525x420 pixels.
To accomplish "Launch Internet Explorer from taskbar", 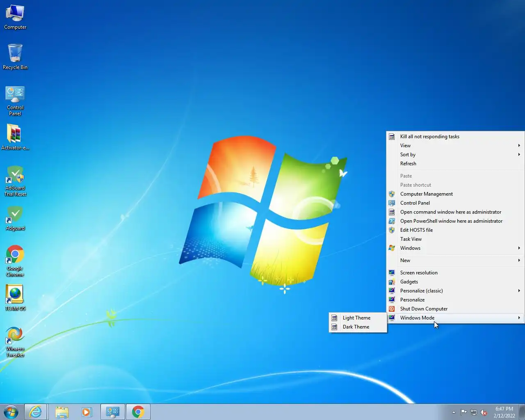I will 36,412.
